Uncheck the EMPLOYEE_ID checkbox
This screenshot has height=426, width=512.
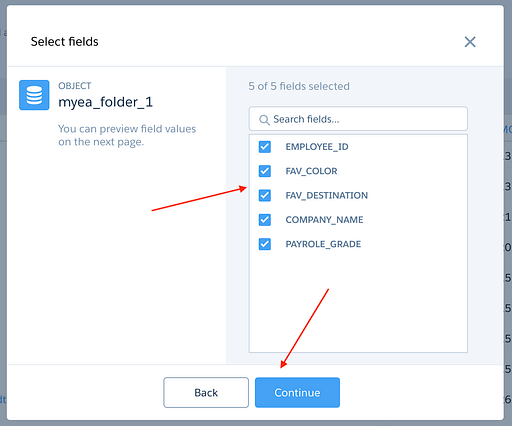265,147
